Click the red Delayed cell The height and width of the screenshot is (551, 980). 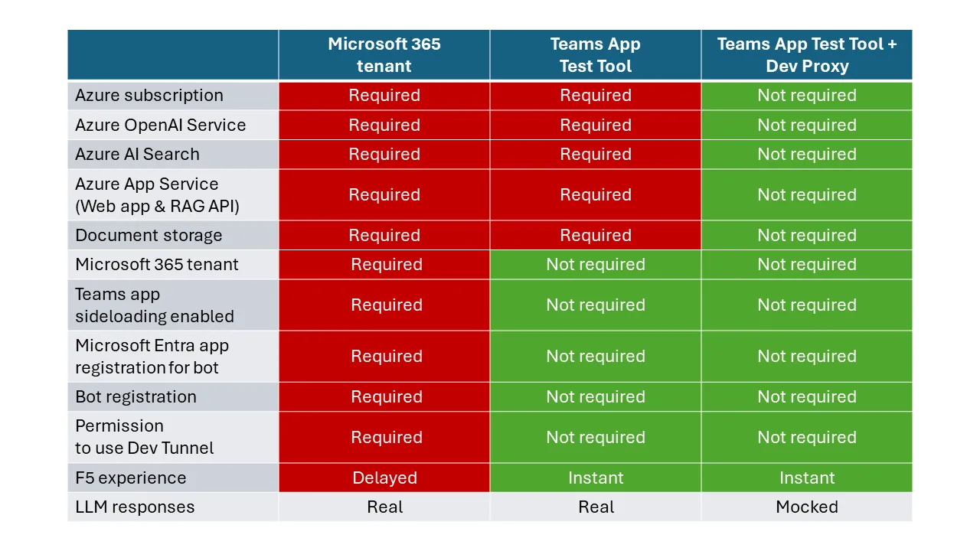click(384, 478)
